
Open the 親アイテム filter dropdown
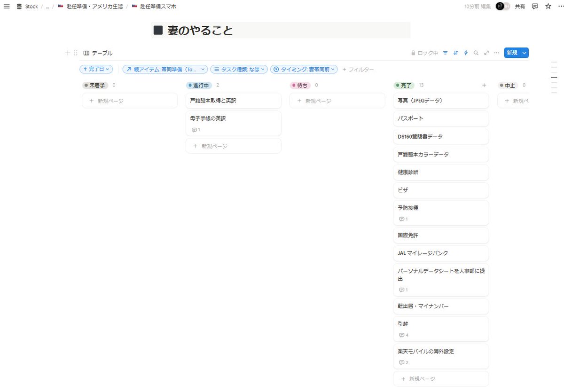pos(165,69)
